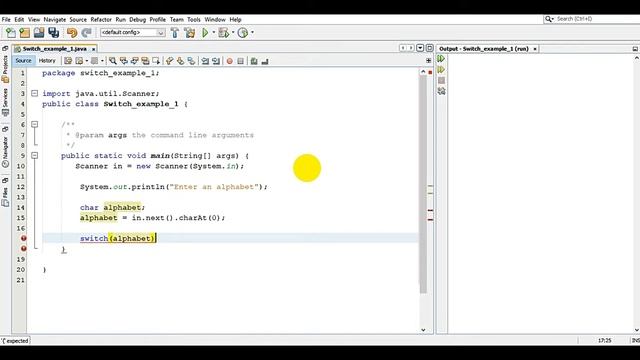Image resolution: width=640 pixels, height=360 pixels.
Task: Click the Stop square icon in Output panel
Action: (x=441, y=80)
